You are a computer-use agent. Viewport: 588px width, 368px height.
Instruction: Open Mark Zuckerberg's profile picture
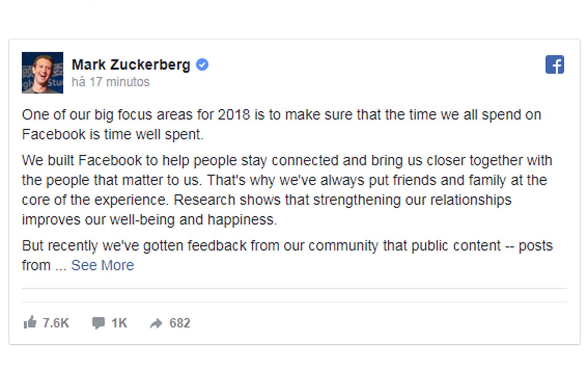coord(42,73)
